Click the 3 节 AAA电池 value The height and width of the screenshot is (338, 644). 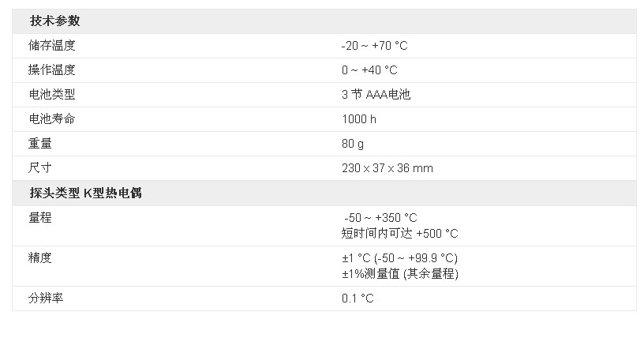[376, 95]
